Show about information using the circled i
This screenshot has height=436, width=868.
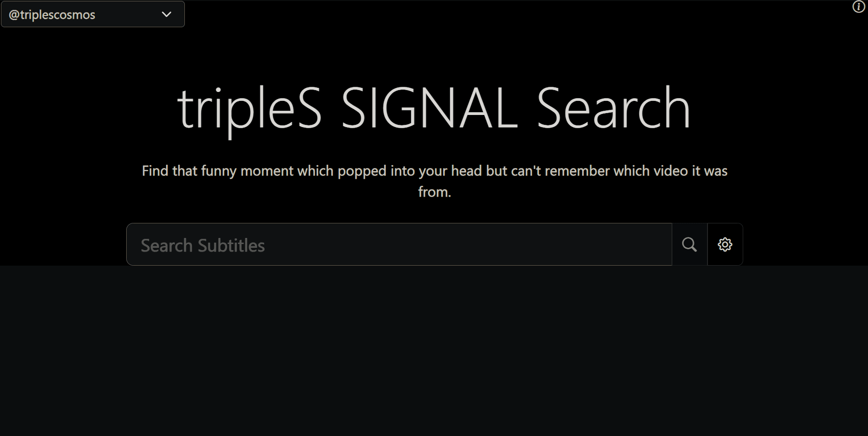(859, 7)
